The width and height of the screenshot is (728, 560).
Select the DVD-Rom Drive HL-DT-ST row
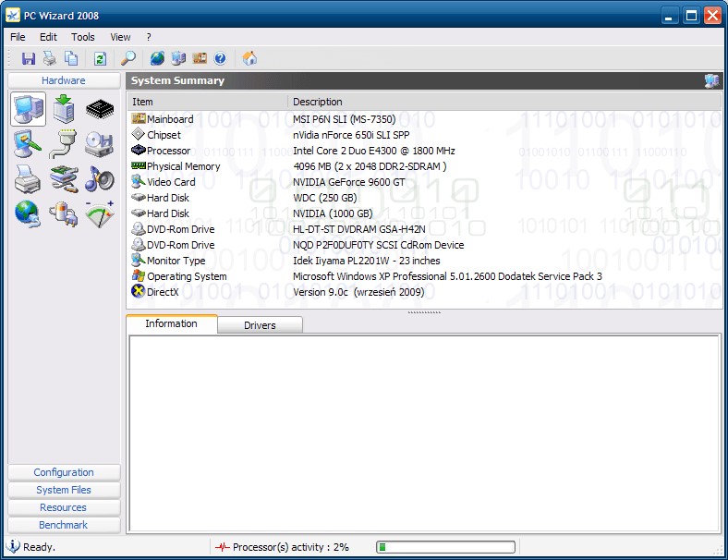pos(425,229)
